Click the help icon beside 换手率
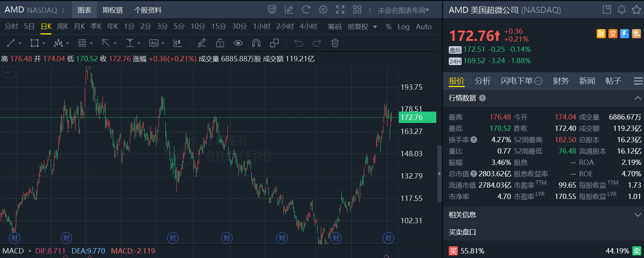This screenshot has height=258, width=644. 474,140
